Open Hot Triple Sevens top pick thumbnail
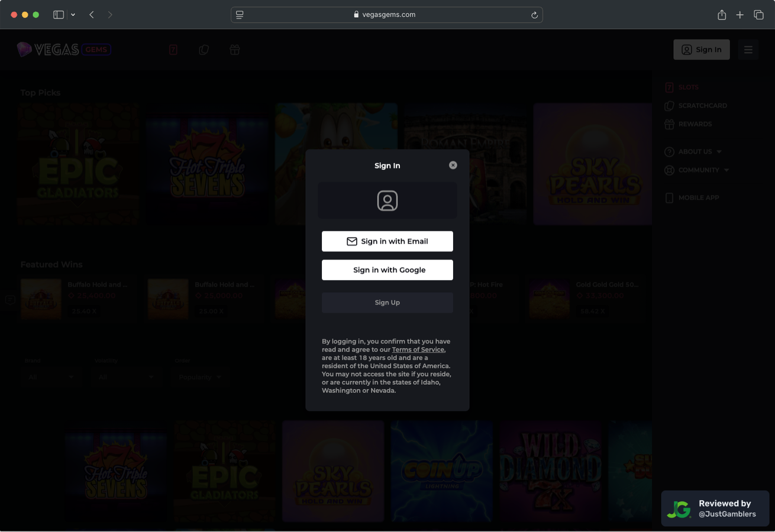This screenshot has width=775, height=532. coord(207,164)
